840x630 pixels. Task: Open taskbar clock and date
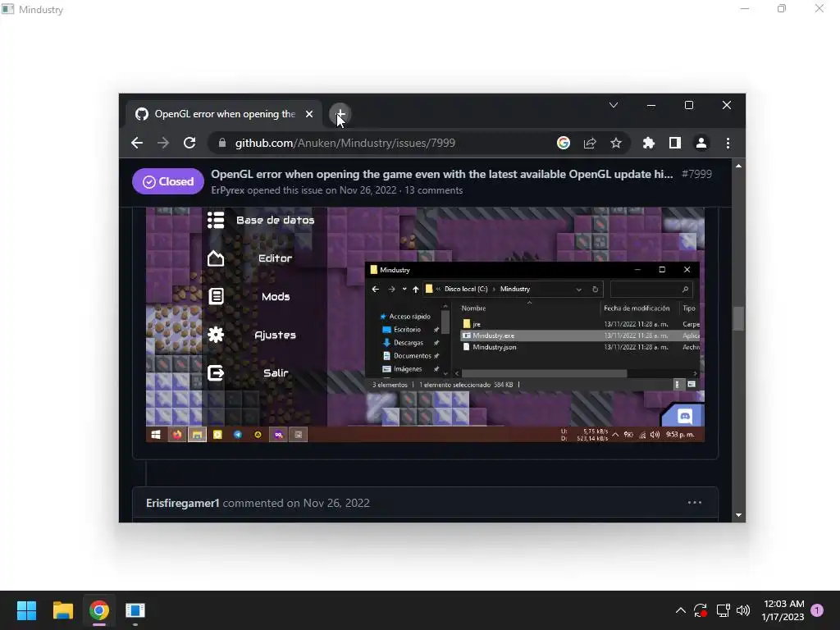(x=783, y=610)
